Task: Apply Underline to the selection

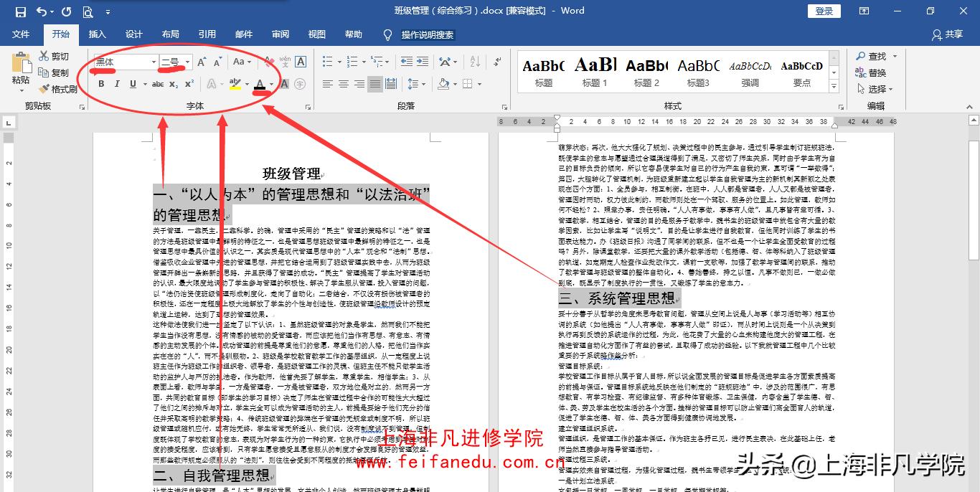Action: (132, 84)
